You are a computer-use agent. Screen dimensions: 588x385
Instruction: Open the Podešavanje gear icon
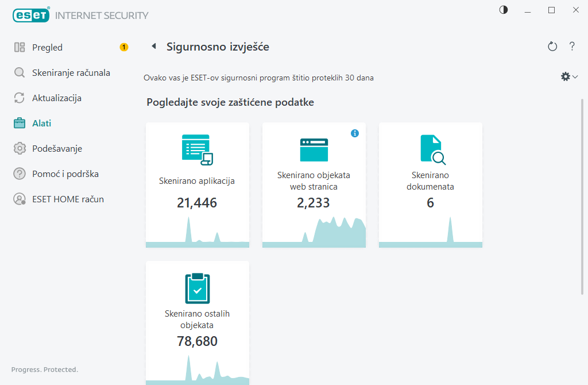[20, 149]
